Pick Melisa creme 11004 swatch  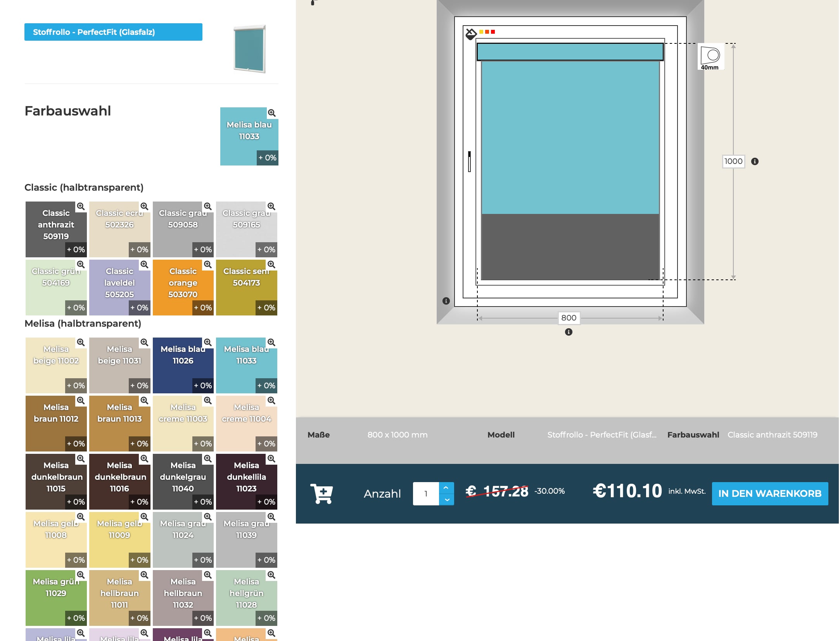[247, 424]
